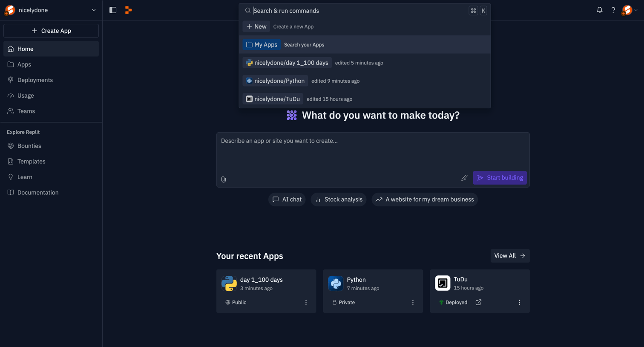Click the Public visibility label
Screen dimensions: 644x347
236,302
